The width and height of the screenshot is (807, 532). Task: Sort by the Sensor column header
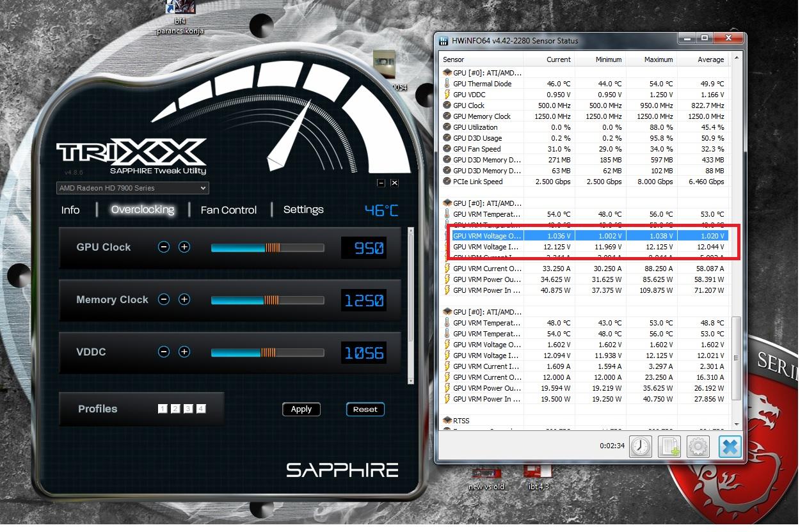481,59
